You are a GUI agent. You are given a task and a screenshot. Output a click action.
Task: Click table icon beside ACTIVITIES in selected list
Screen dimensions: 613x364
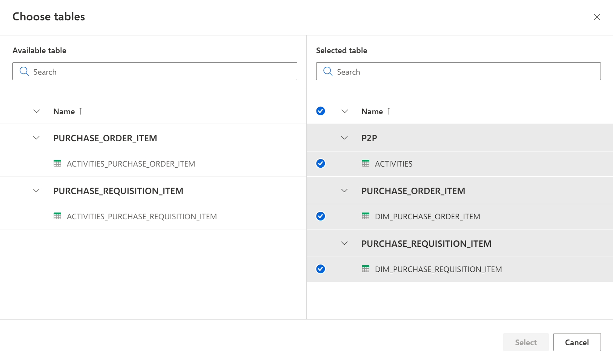[x=366, y=164]
